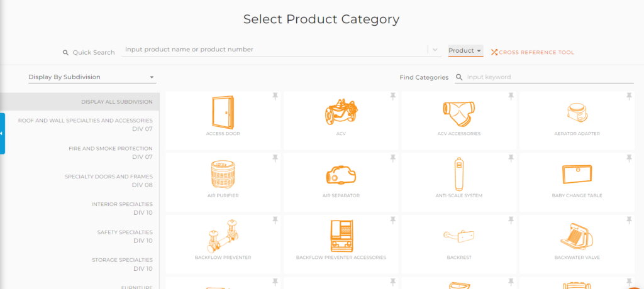
Task: Select the ACV valve icon
Action: pyautogui.click(x=341, y=112)
